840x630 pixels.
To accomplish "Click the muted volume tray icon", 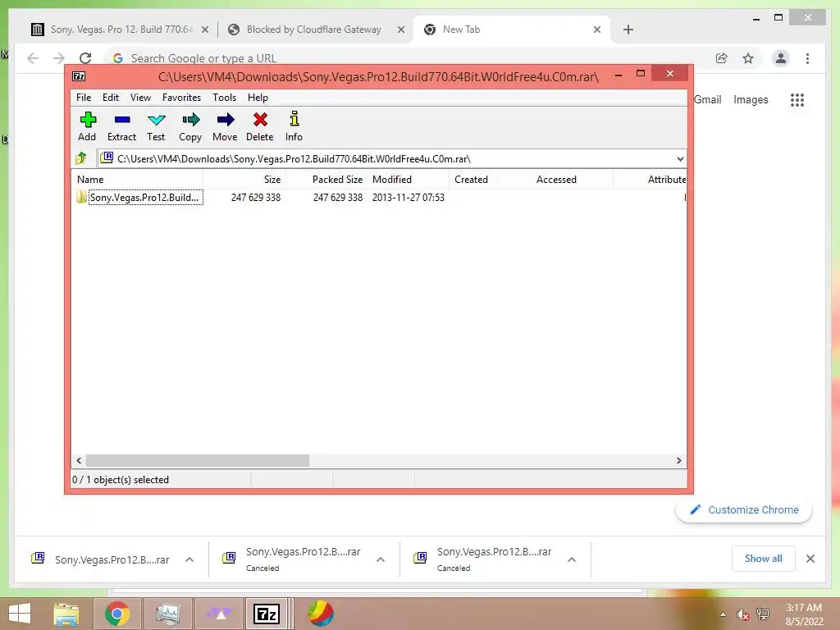I will (742, 614).
